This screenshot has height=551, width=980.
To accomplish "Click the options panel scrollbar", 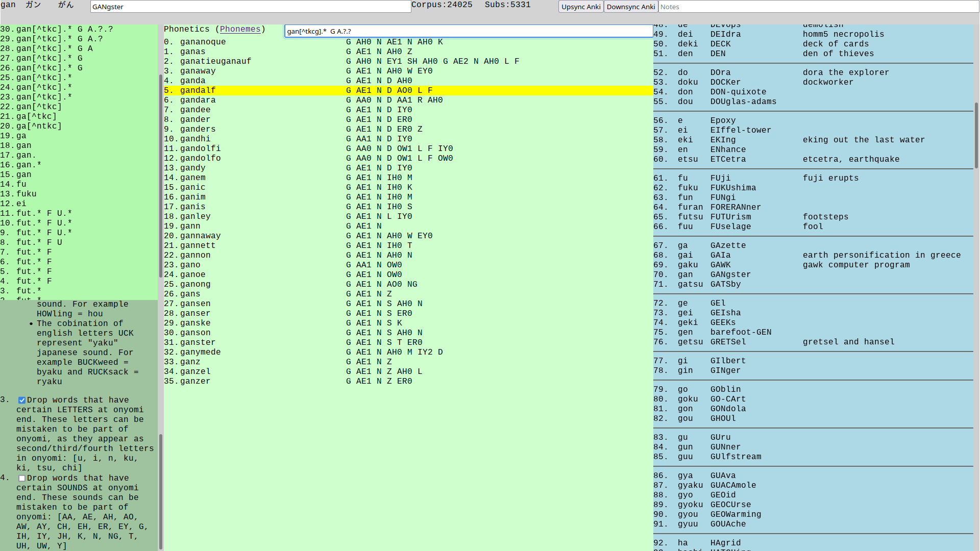I will point(160,490).
